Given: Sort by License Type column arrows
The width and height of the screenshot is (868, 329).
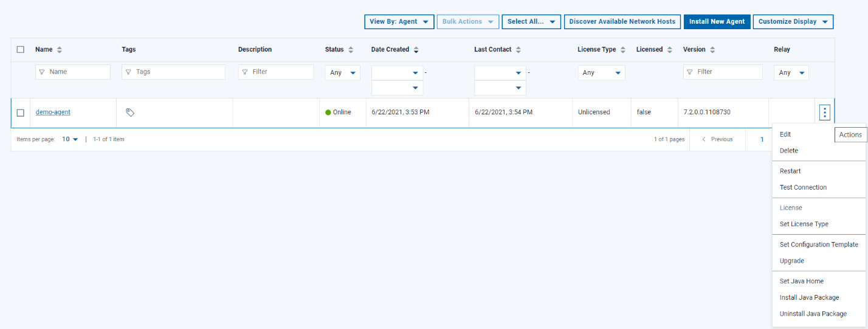Looking at the screenshot, I should (x=623, y=50).
